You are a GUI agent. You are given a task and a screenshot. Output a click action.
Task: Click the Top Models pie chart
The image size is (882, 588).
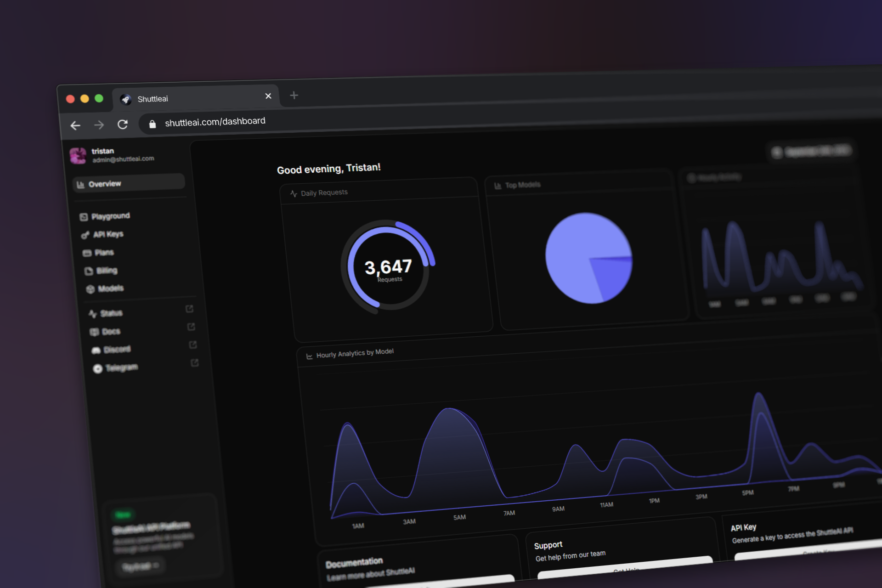point(588,258)
